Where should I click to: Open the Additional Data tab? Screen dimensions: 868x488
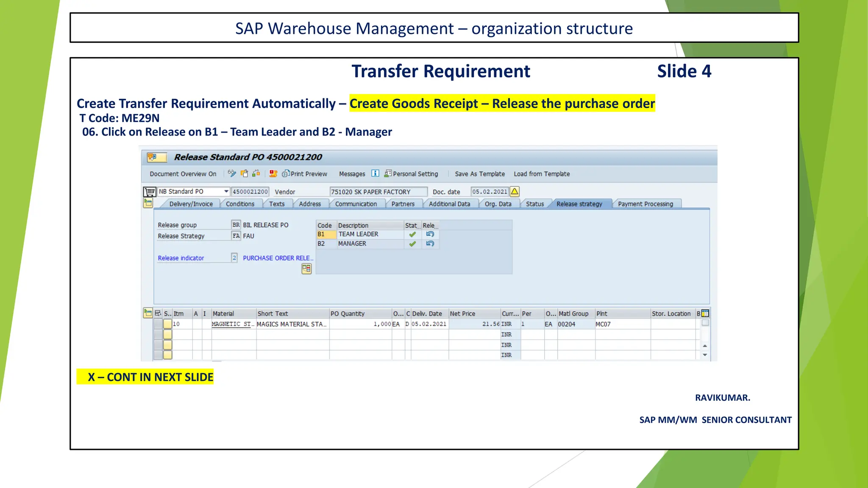(450, 204)
